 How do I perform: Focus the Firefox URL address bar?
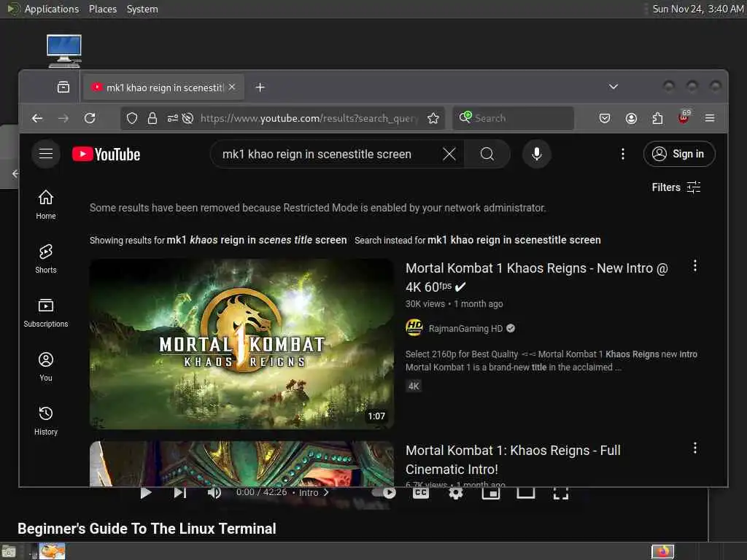click(309, 118)
